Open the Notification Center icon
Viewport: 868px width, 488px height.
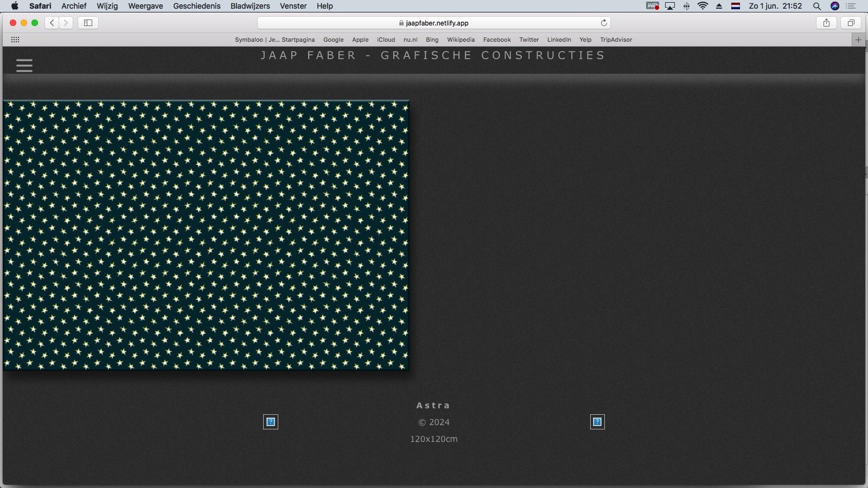851,6
